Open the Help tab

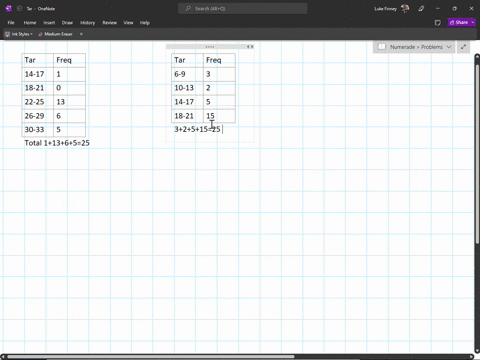145,23
